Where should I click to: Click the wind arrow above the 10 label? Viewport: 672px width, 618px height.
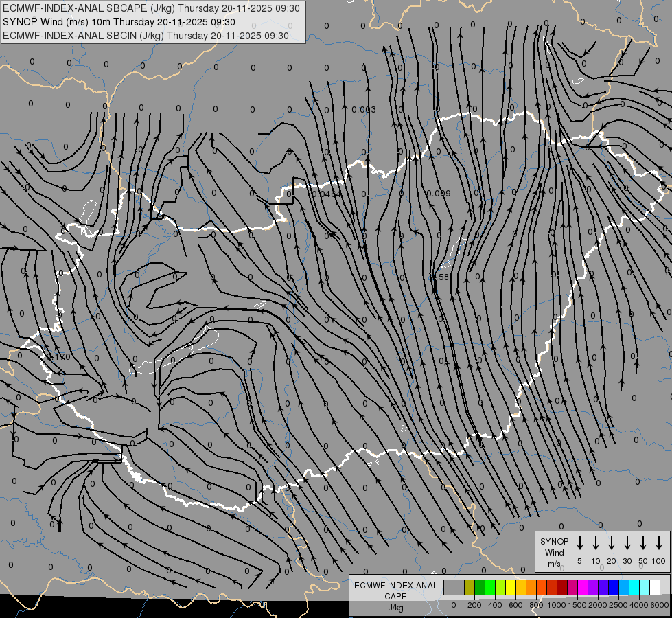coord(595,543)
